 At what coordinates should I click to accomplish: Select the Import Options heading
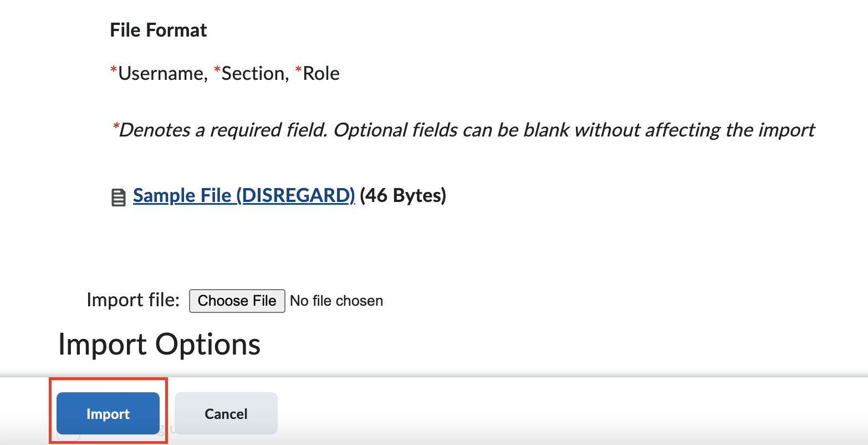coord(159,344)
